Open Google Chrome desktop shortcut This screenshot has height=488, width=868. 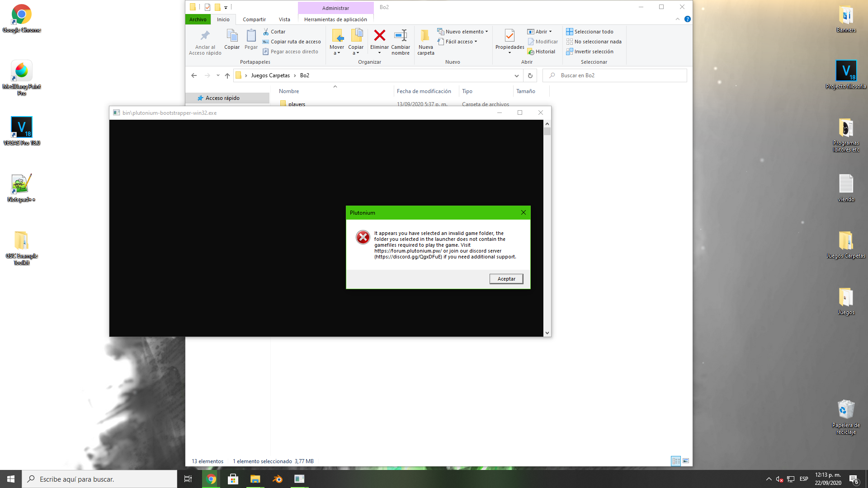tap(21, 19)
